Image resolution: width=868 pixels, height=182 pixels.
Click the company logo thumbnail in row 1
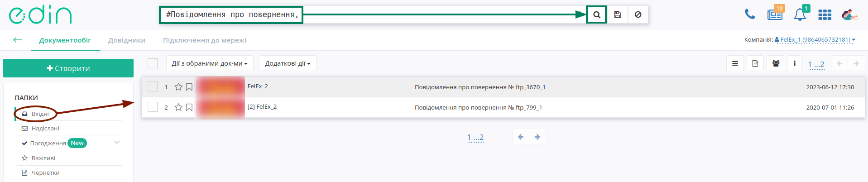click(221, 87)
